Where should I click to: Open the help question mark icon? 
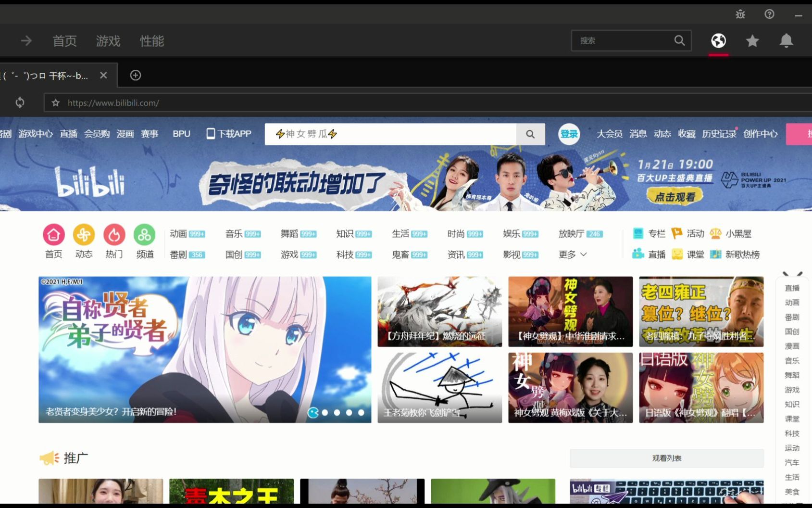coord(769,14)
